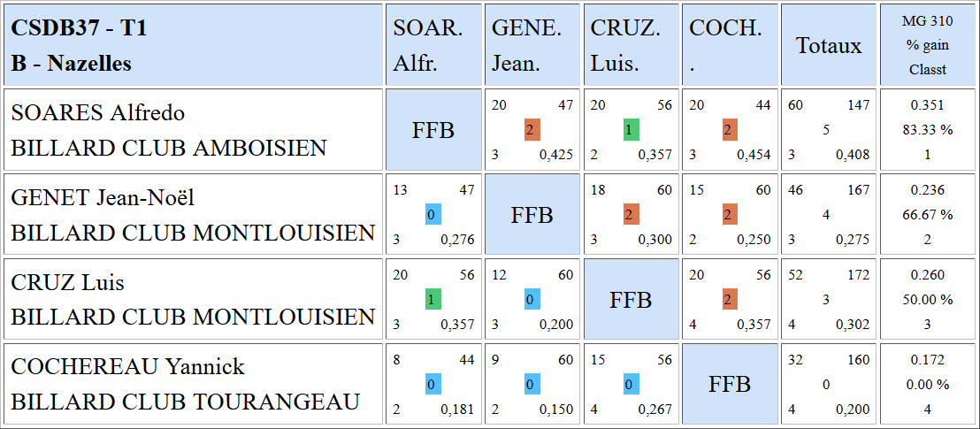Select GENET Jean-Noël player name

(x=103, y=198)
